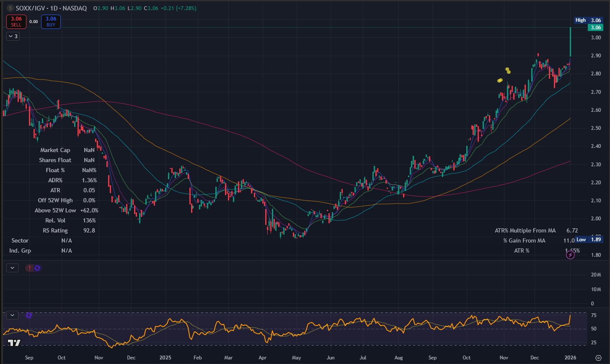Screen dimensions: 610x364
Task: Click the 0.00 spread value
Action: click(34, 22)
